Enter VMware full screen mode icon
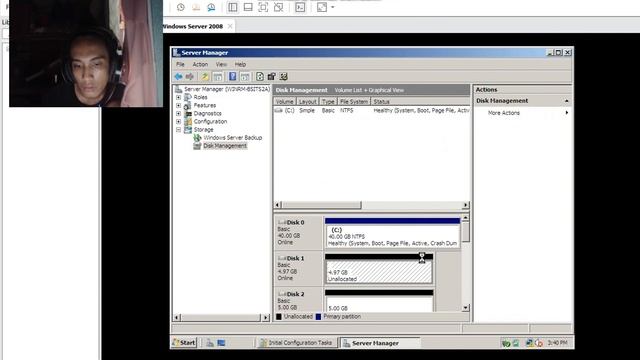 [x=263, y=7]
